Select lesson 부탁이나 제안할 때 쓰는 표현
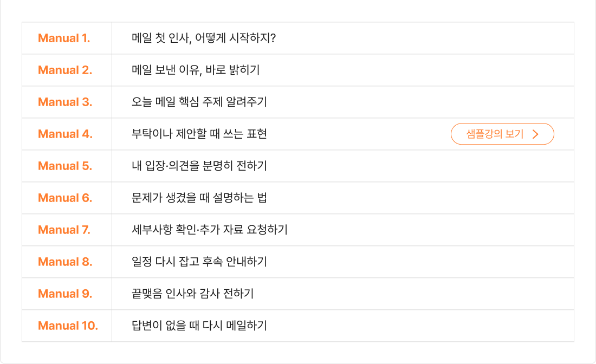Viewport: 596px width, 364px height. pyautogui.click(x=199, y=134)
